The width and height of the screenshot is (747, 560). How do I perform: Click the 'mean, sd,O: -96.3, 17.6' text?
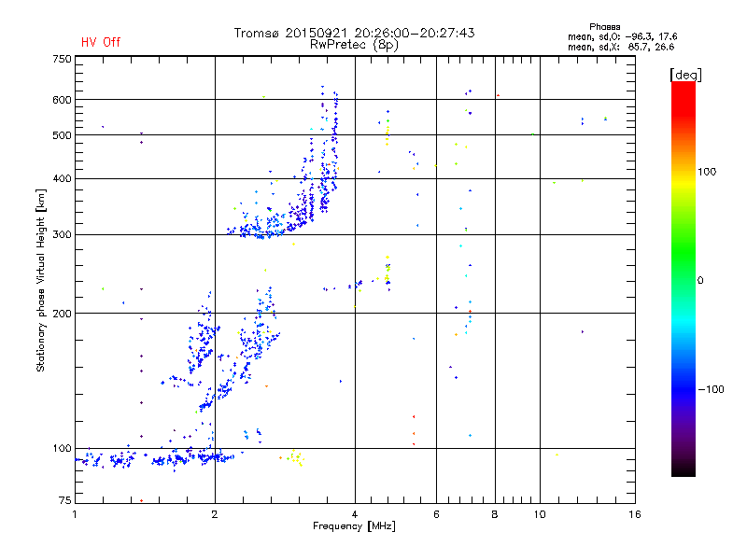click(622, 36)
